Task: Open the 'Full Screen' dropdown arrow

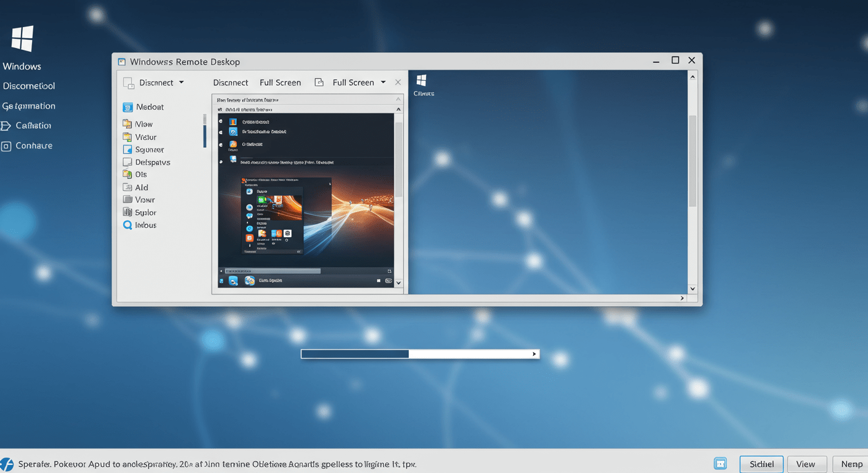Action: pos(383,82)
